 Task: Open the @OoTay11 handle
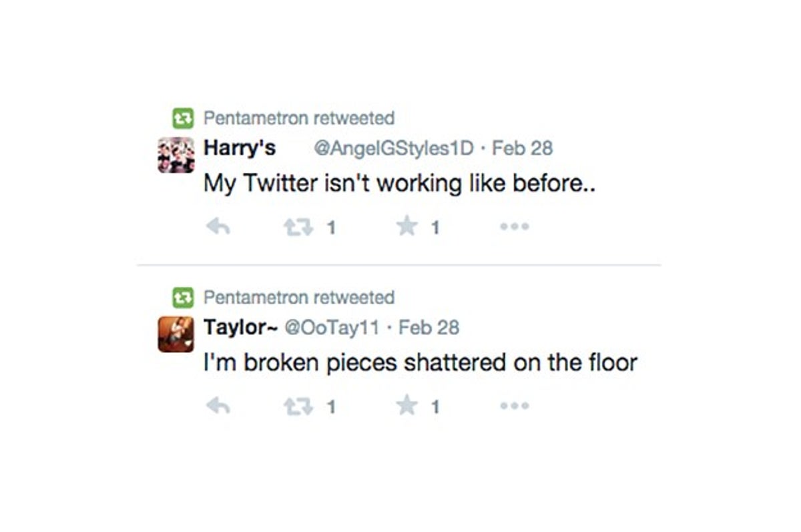[x=332, y=327]
